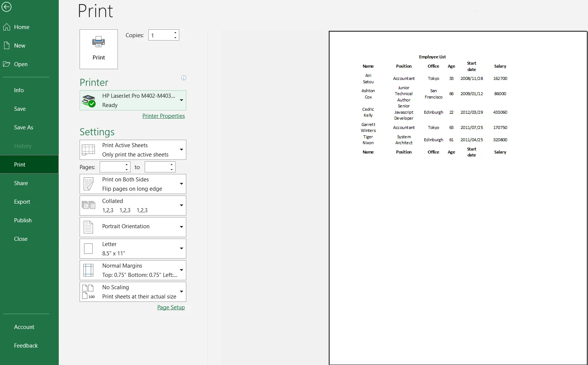
Task: Click Cedric Kelly in the preview
Action: (368, 112)
